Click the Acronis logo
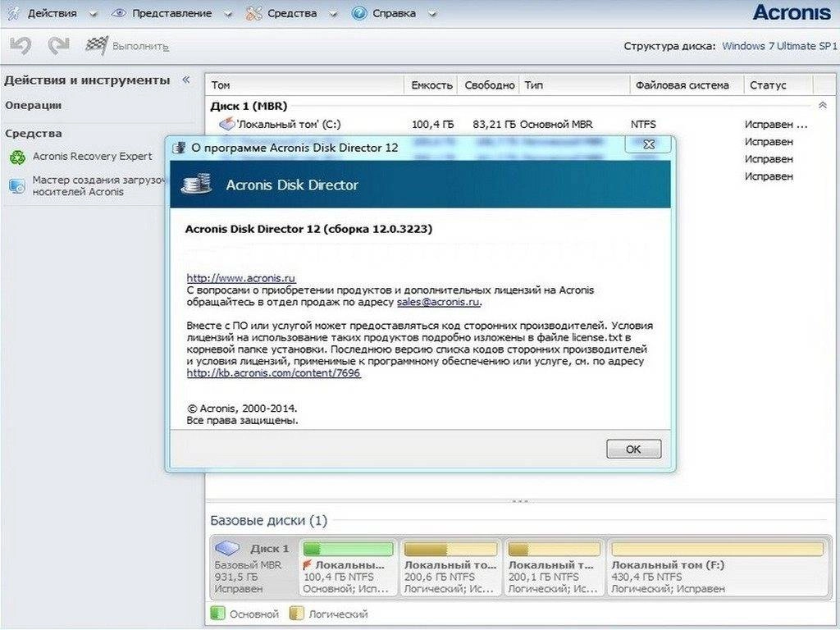 click(792, 13)
